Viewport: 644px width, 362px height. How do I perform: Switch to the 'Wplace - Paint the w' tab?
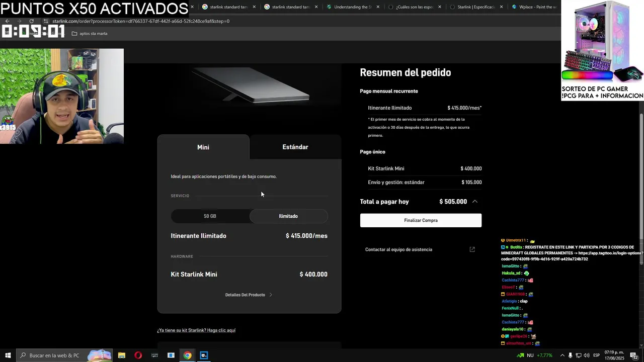[533, 7]
